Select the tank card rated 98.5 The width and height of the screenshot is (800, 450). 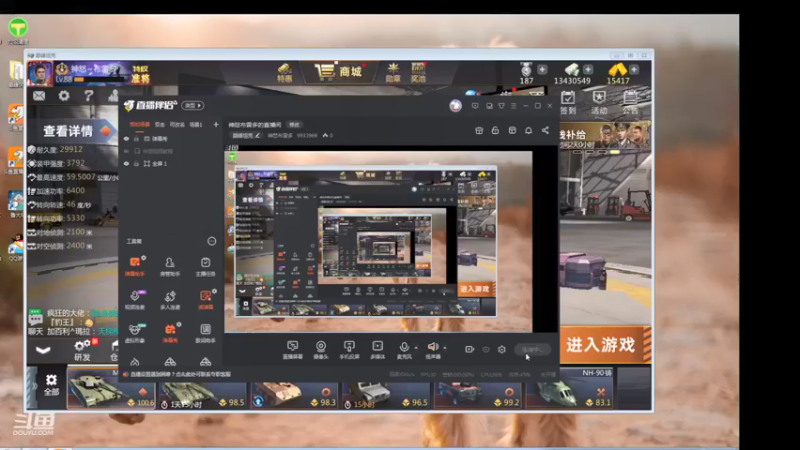click(203, 395)
